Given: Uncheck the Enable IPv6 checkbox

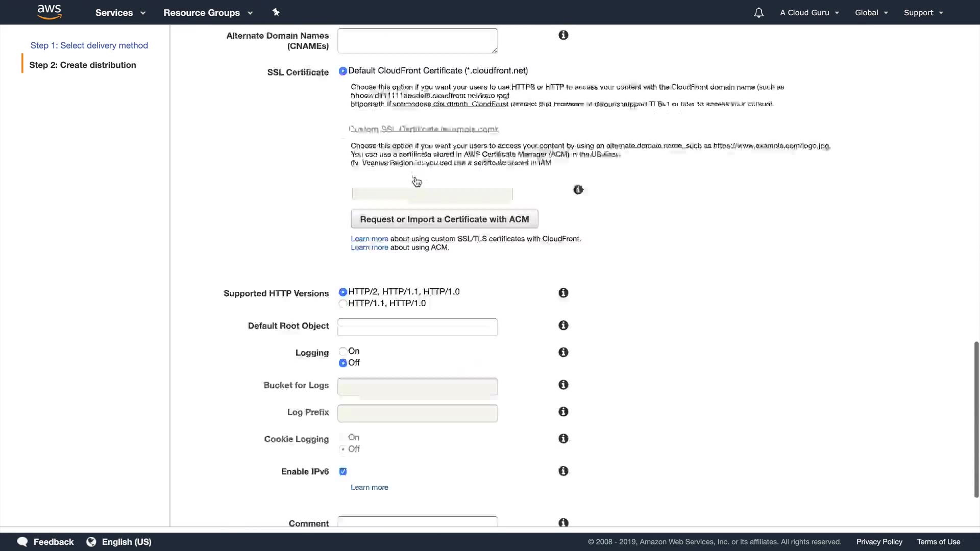Looking at the screenshot, I should point(343,472).
